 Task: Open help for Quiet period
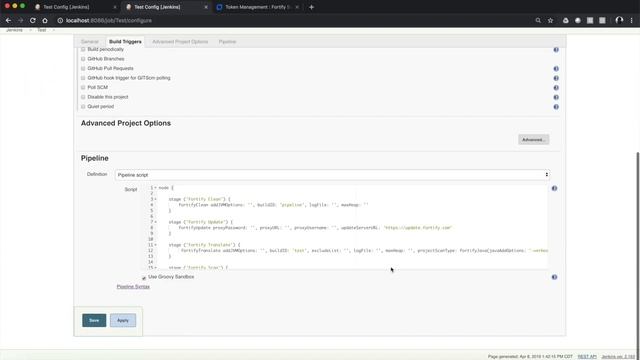tap(556, 107)
